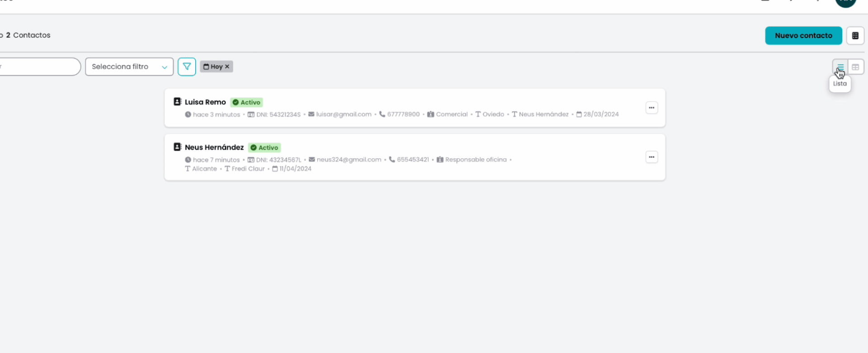
Task: Click the Oviedo location text
Action: 493,114
